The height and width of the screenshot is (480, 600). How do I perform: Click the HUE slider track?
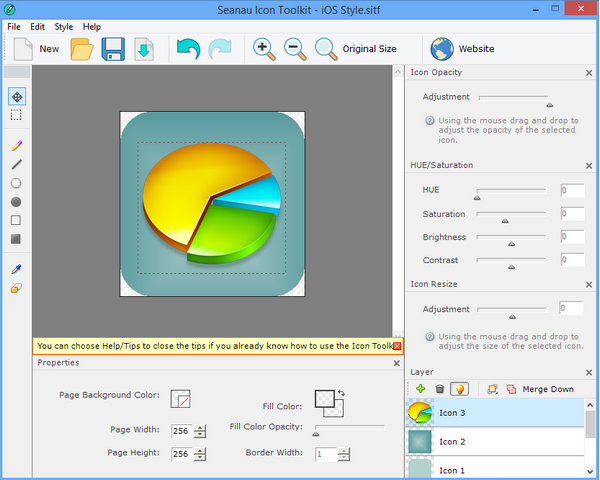pos(511,193)
